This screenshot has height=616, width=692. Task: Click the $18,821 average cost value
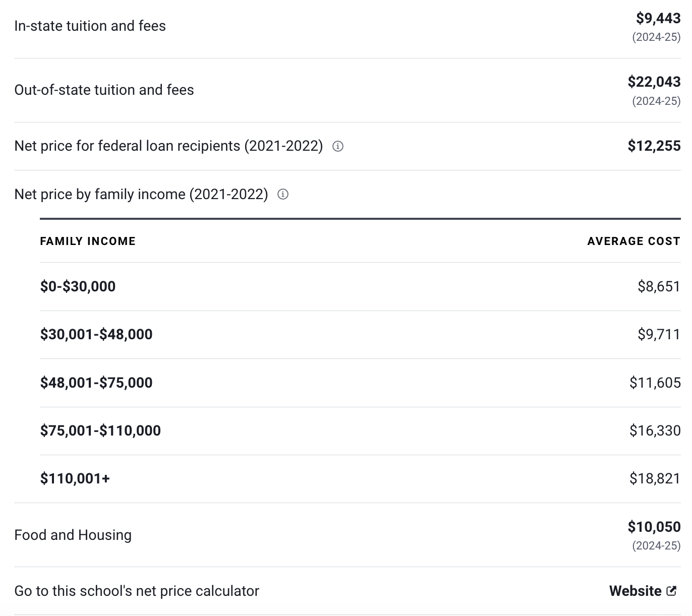click(655, 478)
